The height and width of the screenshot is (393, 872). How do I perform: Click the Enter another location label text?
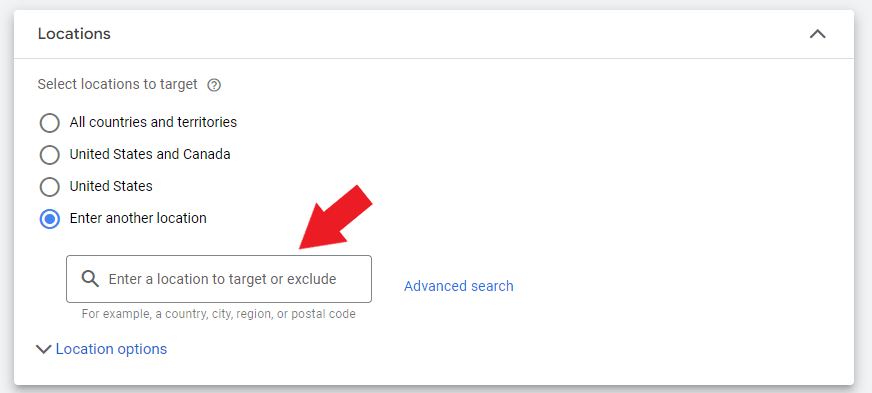(x=138, y=218)
